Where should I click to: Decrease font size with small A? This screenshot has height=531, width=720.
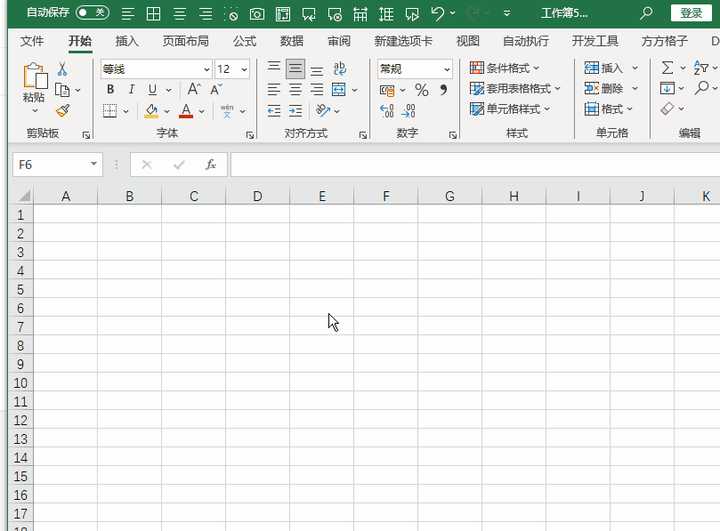pos(215,89)
